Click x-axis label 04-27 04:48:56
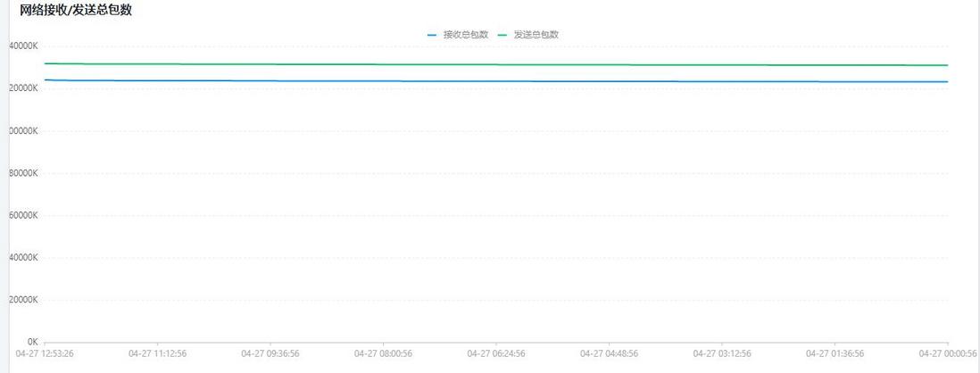980x373 pixels. point(610,353)
